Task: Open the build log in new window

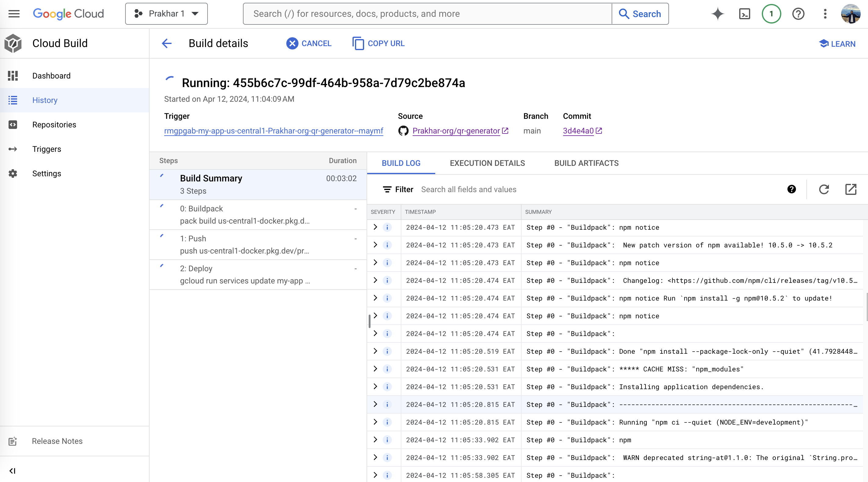Action: click(x=851, y=189)
